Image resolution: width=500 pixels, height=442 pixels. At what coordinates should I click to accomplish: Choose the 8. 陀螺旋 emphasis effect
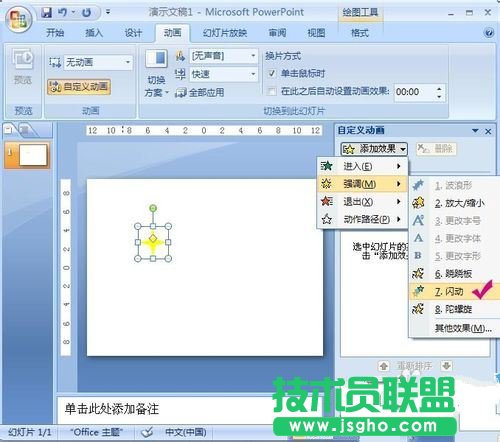[454, 309]
